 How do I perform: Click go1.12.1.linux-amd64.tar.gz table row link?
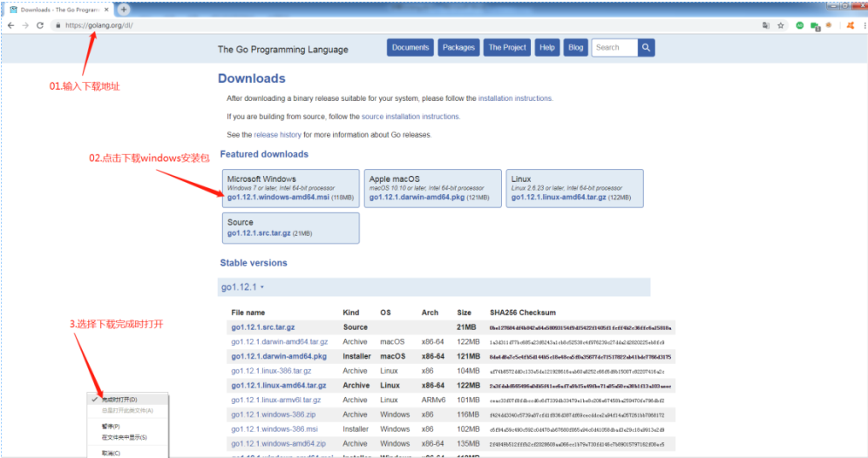(279, 386)
